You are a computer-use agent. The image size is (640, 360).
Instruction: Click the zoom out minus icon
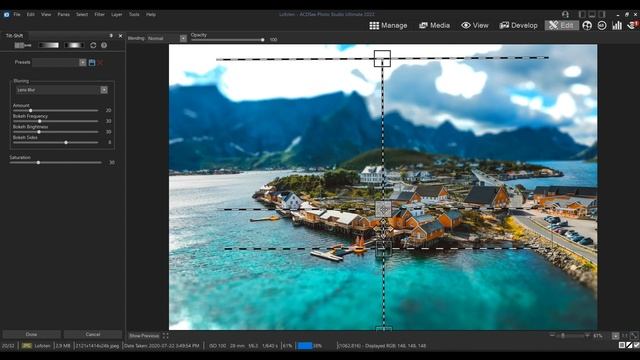tap(552, 336)
